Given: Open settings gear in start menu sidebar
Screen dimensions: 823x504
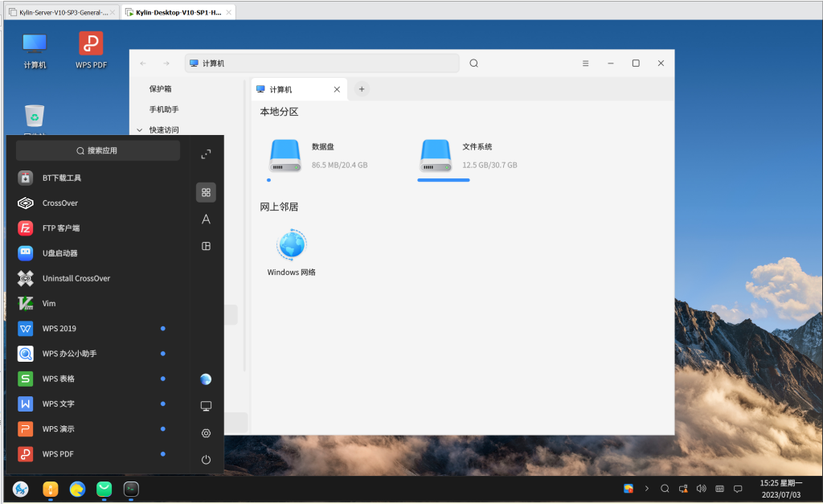Looking at the screenshot, I should (x=206, y=433).
